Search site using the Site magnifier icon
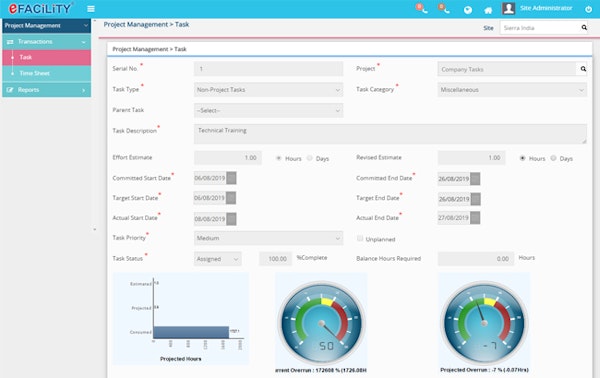Viewport: 600px width, 378px height. coord(584,28)
